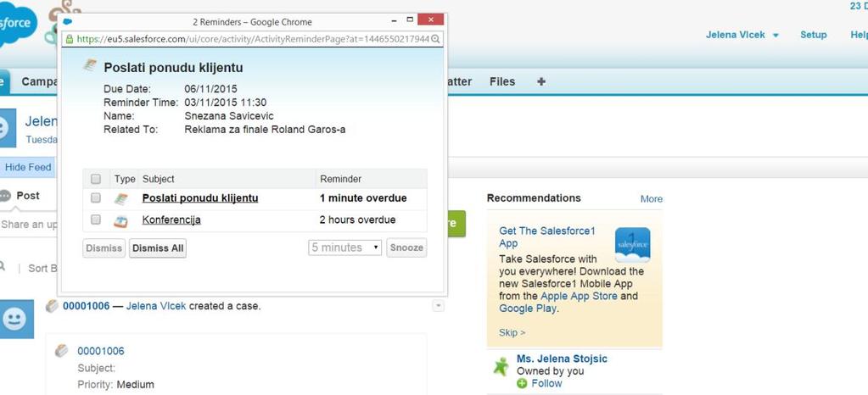Click the smiley avatar beside the case feed post
The image size is (868, 395).
tap(15, 320)
